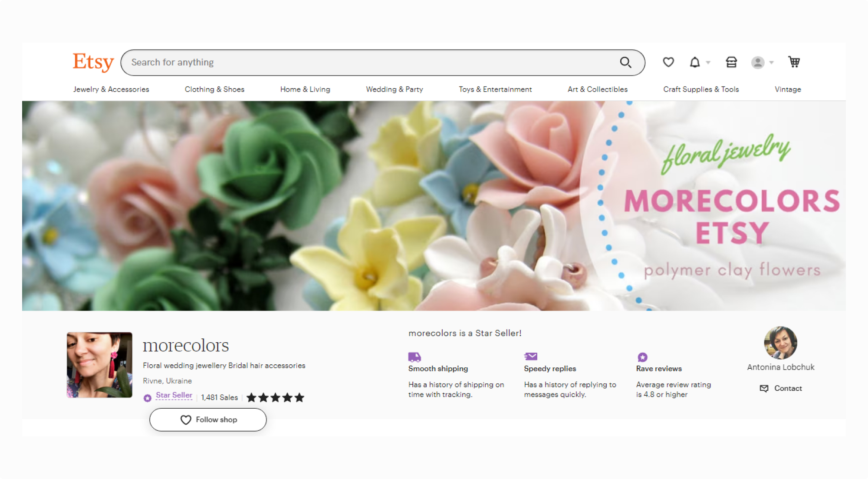Open the user account avatar icon
The image size is (868, 479).
click(x=758, y=63)
